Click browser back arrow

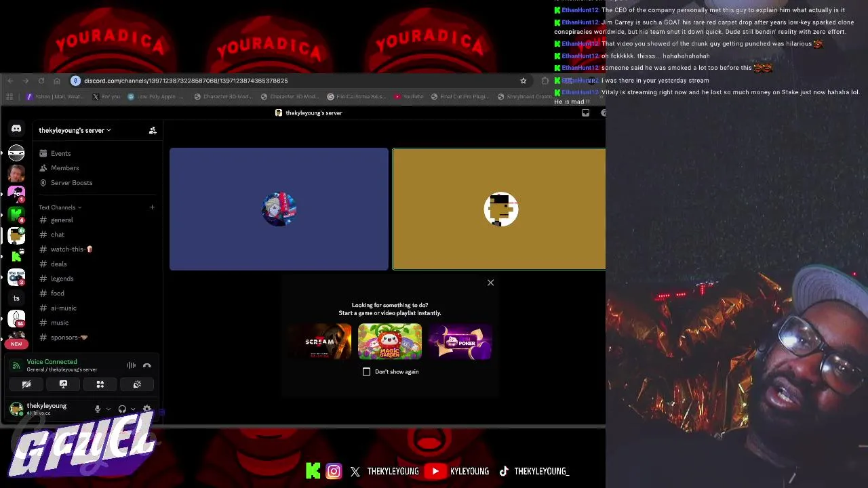pyautogui.click(x=10, y=81)
